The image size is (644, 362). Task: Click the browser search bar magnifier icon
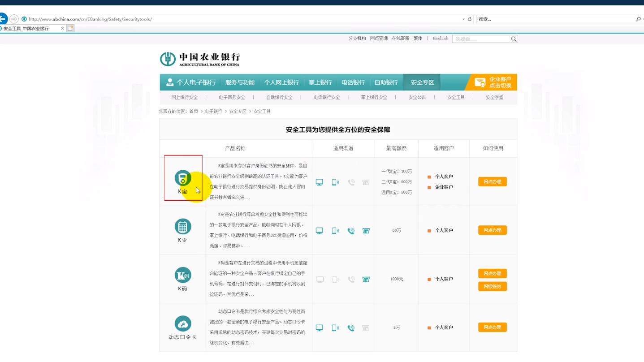638,19
